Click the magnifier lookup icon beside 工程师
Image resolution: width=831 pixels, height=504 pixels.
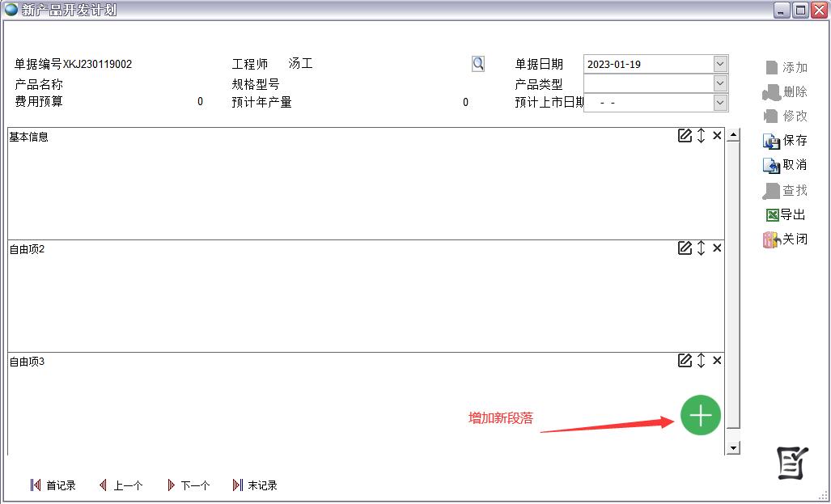[x=478, y=64]
